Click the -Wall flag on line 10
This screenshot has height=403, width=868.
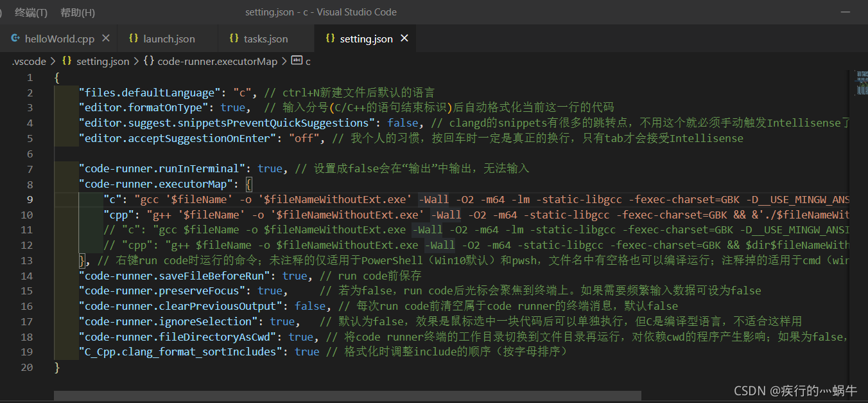[x=446, y=215]
